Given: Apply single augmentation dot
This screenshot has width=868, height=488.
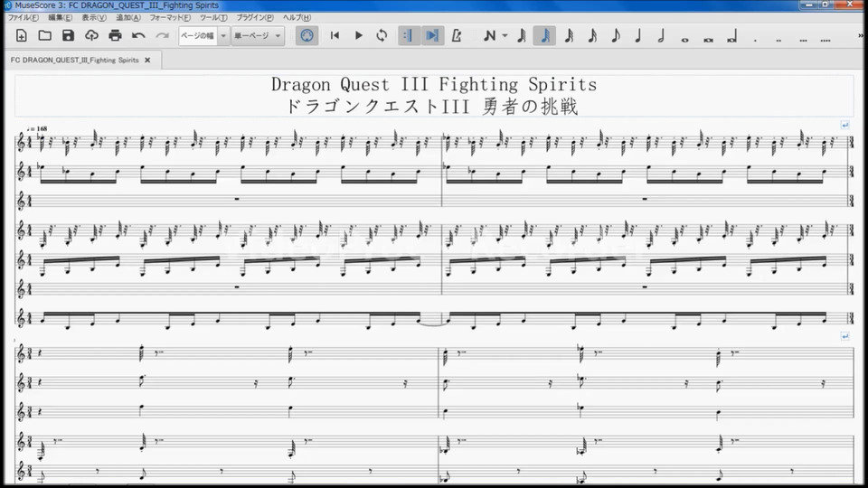Looking at the screenshot, I should click(755, 39).
